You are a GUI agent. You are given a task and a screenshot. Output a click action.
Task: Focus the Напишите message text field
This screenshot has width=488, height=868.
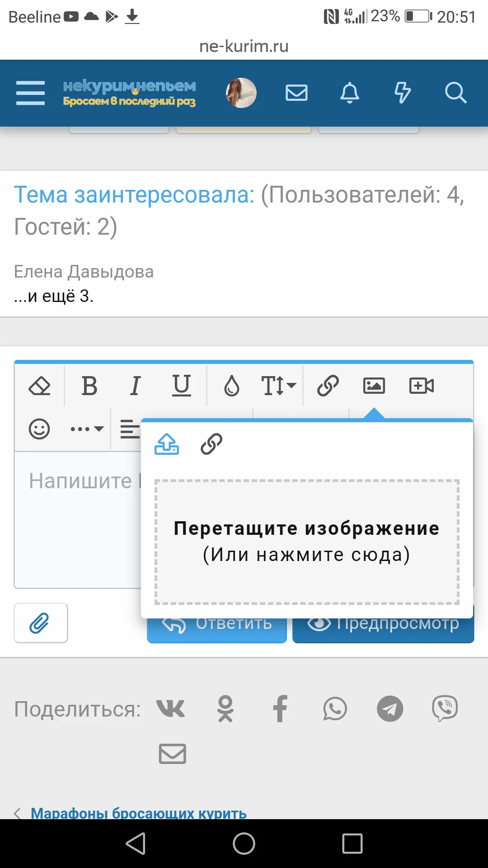tap(78, 520)
